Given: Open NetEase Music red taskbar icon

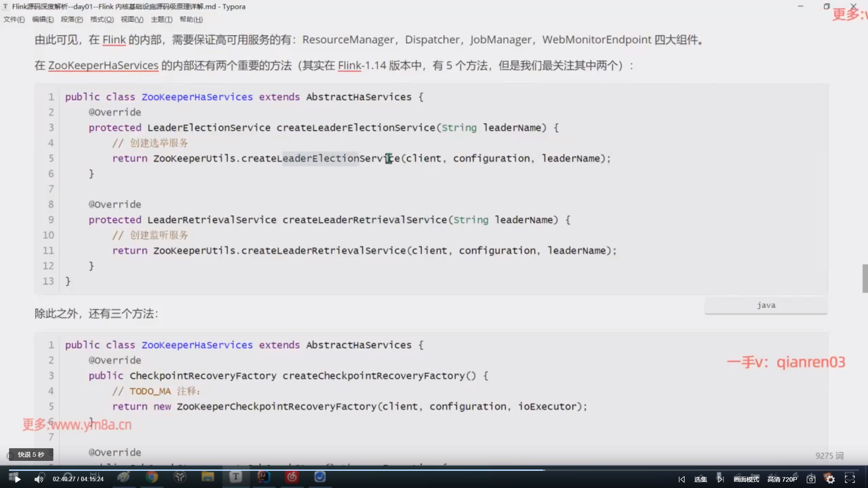Looking at the screenshot, I should click(292, 477).
